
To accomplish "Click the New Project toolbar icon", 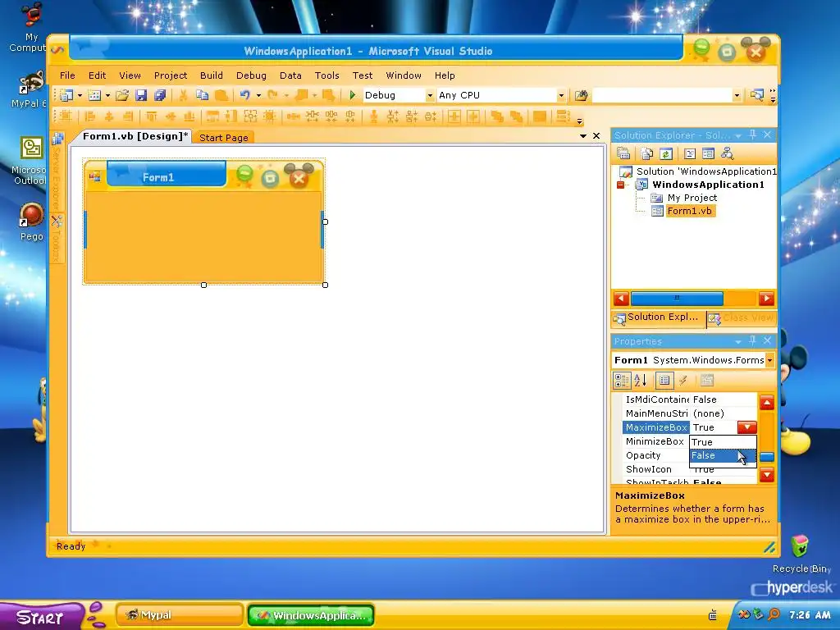I will (66, 95).
